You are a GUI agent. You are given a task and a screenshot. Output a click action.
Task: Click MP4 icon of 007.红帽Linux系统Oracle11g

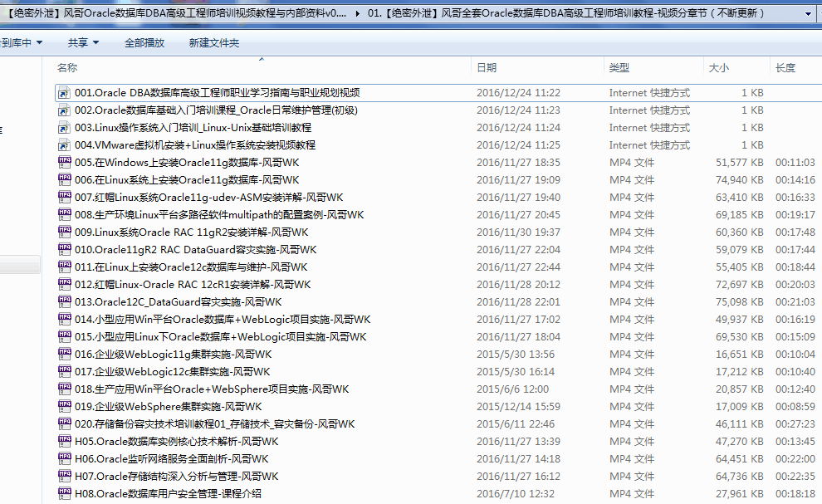point(64,197)
